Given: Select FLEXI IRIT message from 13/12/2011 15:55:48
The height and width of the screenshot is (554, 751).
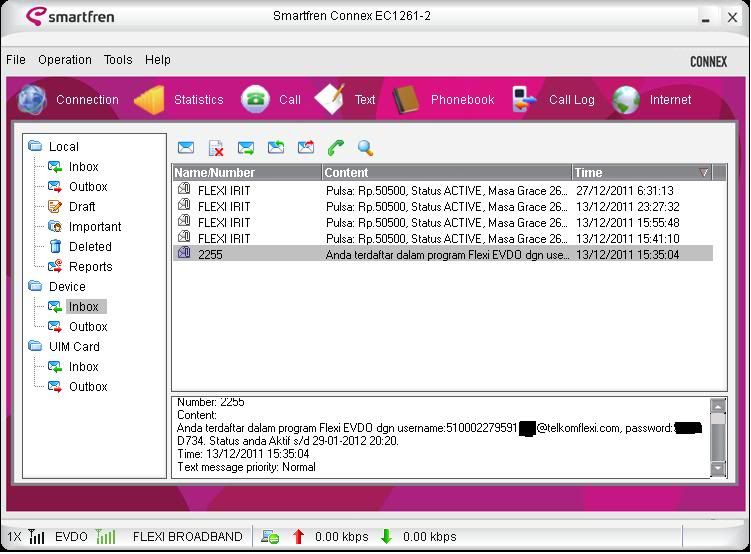Looking at the screenshot, I should pos(443,223).
